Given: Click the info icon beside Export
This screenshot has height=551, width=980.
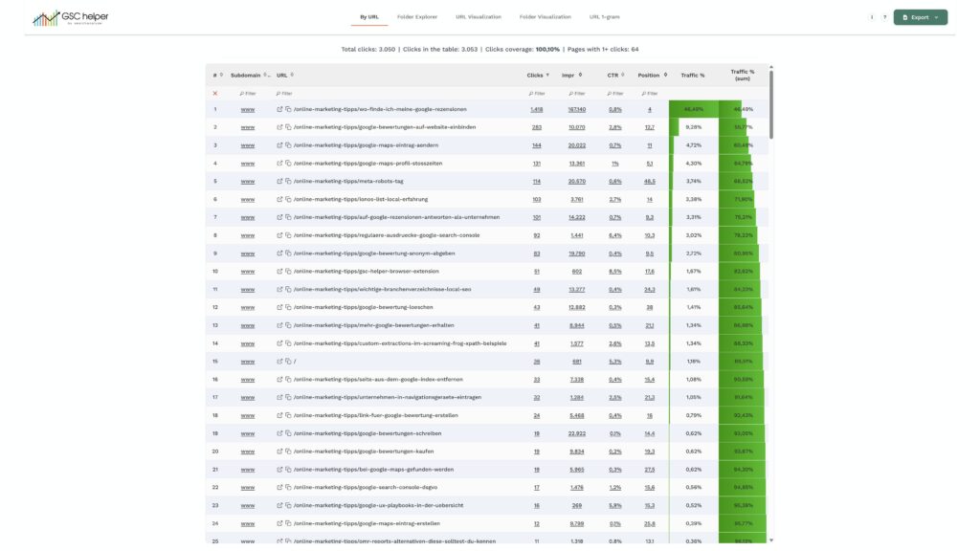Looking at the screenshot, I should point(872,17).
